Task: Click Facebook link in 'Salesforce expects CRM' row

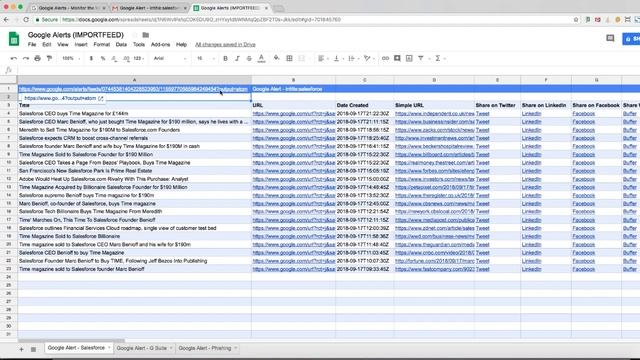Action: pyautogui.click(x=584, y=138)
